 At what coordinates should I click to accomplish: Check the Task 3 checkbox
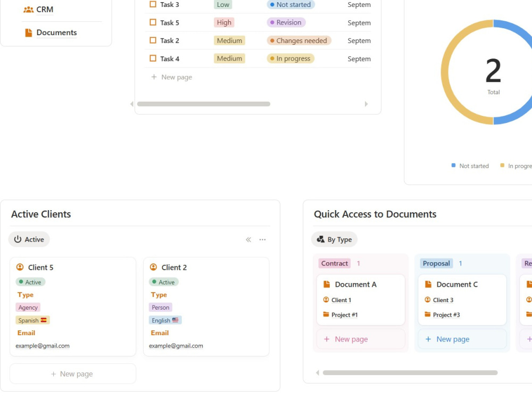[153, 4]
